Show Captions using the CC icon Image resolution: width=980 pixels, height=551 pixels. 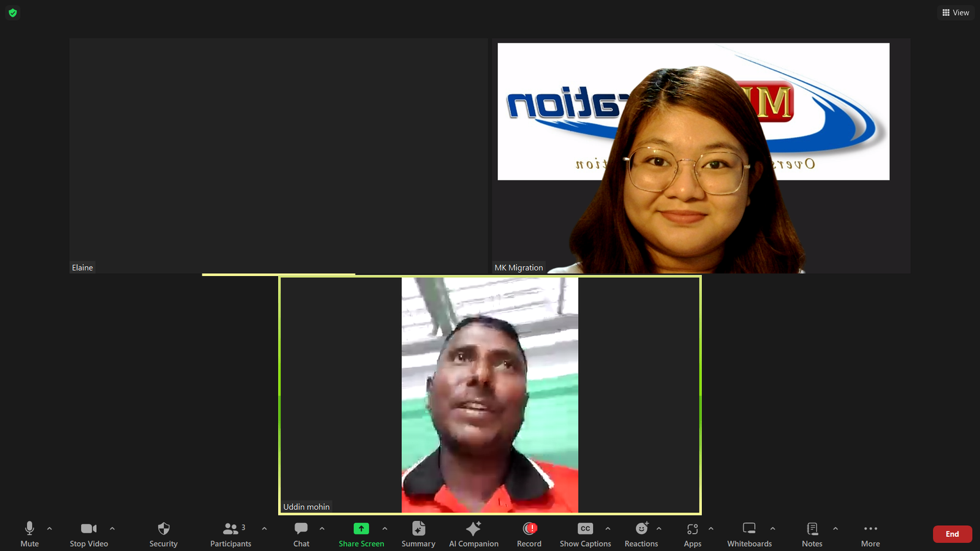[x=586, y=528]
